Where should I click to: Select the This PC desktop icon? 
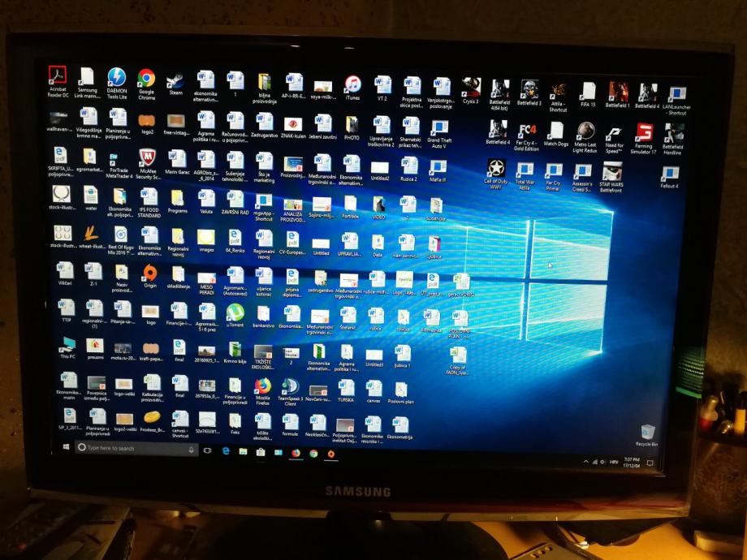click(x=67, y=347)
